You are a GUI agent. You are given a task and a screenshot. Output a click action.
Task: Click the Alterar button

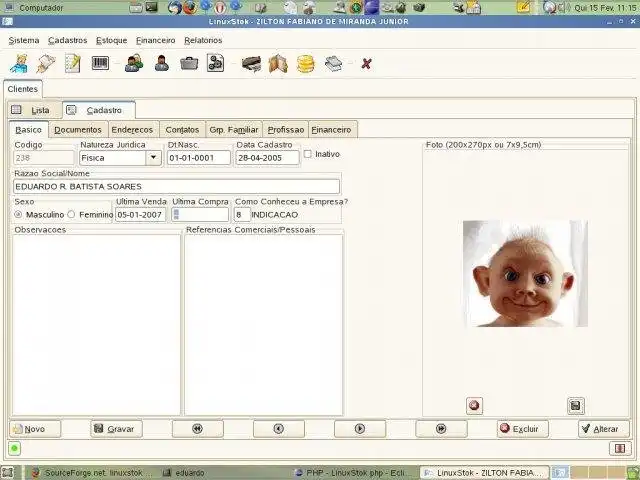click(x=604, y=429)
